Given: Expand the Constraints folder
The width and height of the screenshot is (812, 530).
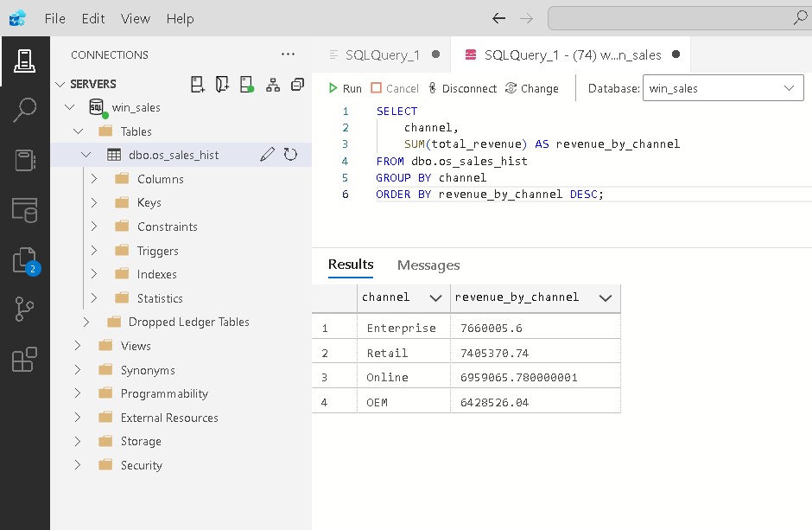Looking at the screenshot, I should 94,227.
